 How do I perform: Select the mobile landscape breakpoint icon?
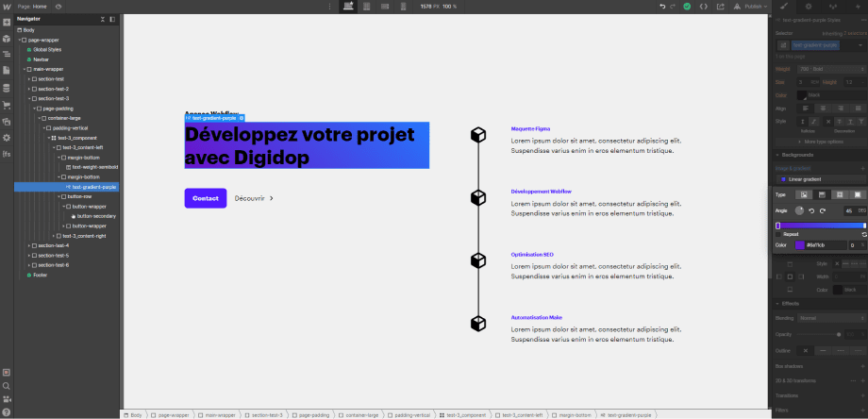(385, 7)
